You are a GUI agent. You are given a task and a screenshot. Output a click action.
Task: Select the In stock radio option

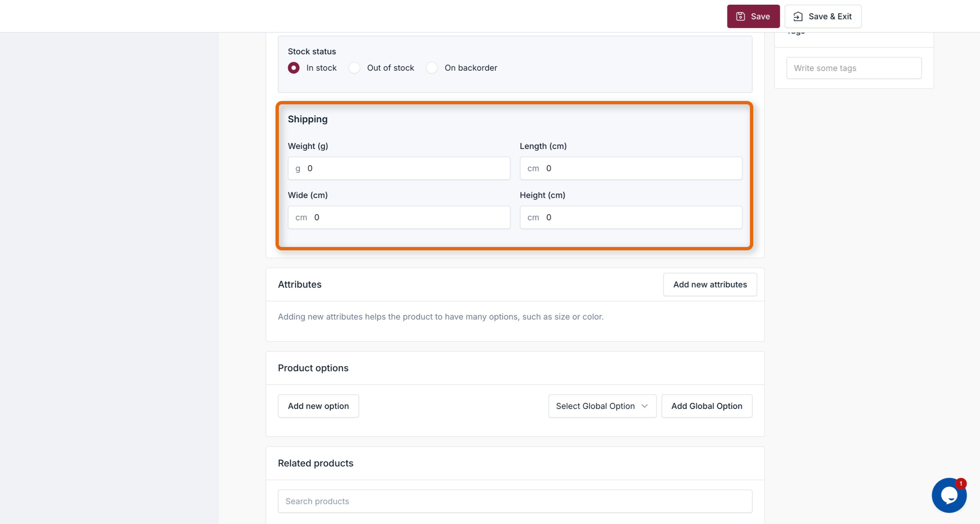point(293,68)
